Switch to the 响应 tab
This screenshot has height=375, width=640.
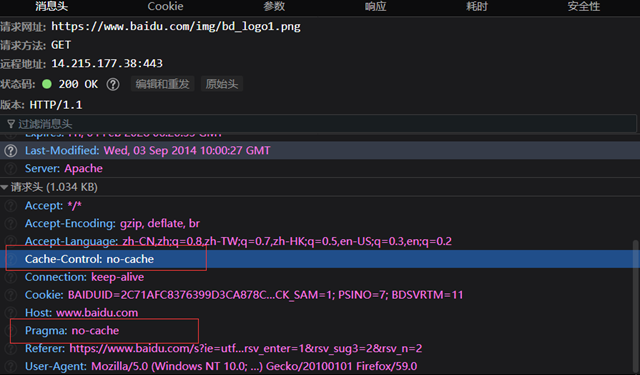pos(376,7)
